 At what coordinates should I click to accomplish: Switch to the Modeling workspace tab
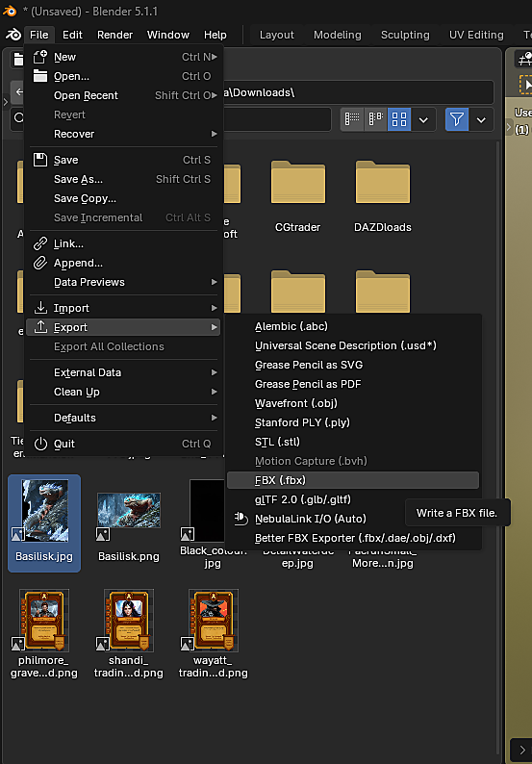coord(338,35)
